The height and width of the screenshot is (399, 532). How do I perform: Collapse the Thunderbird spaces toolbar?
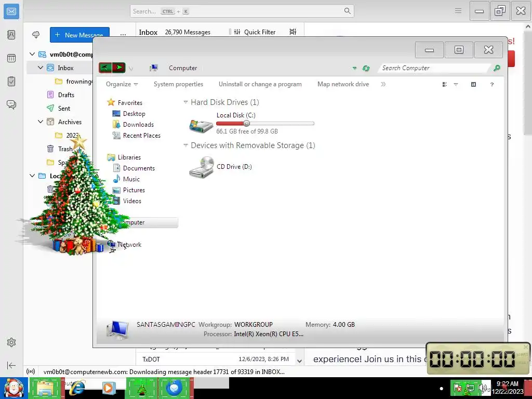coord(11,365)
